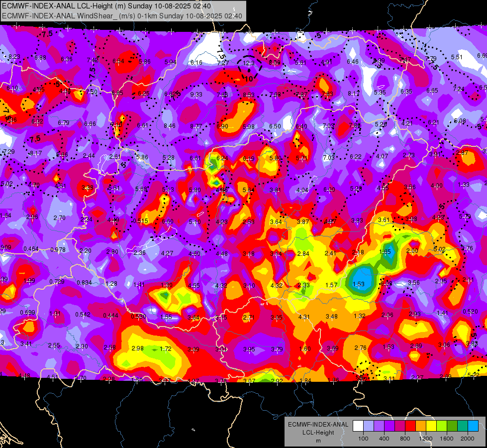Viewport: 487px width, 448px height.
Task: Click the magenta legend swatch
Action: pos(400,426)
